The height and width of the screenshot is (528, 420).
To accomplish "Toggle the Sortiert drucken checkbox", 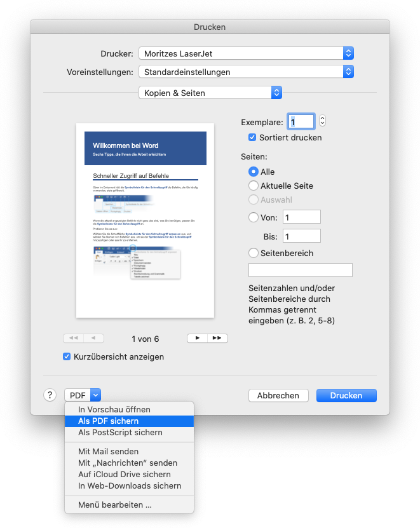I will (x=253, y=137).
